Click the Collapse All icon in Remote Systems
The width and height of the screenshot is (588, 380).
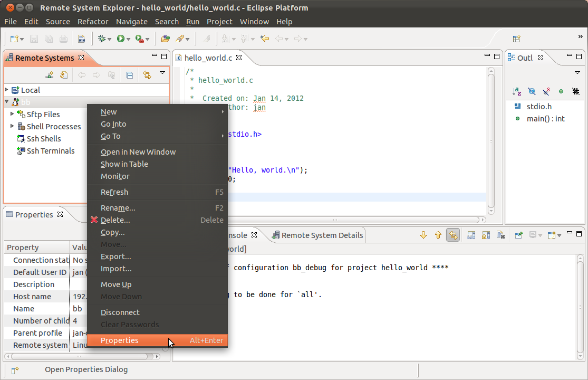pos(129,75)
